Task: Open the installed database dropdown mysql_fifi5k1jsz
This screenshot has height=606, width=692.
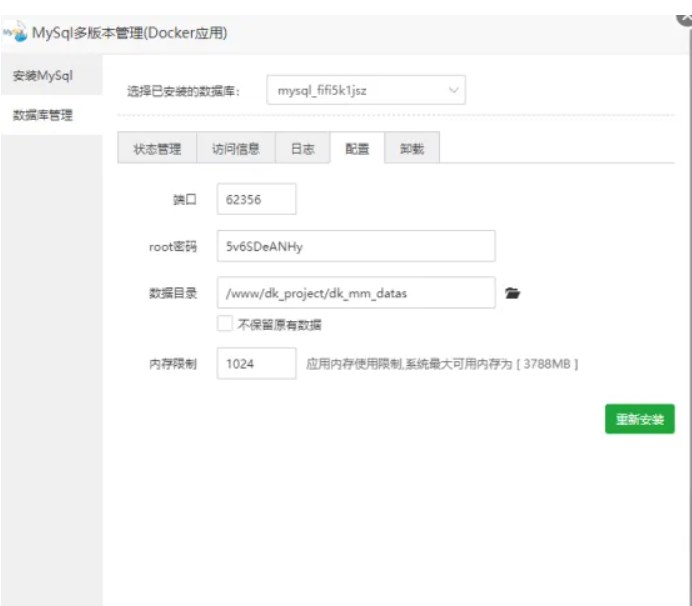Action: [x=365, y=90]
